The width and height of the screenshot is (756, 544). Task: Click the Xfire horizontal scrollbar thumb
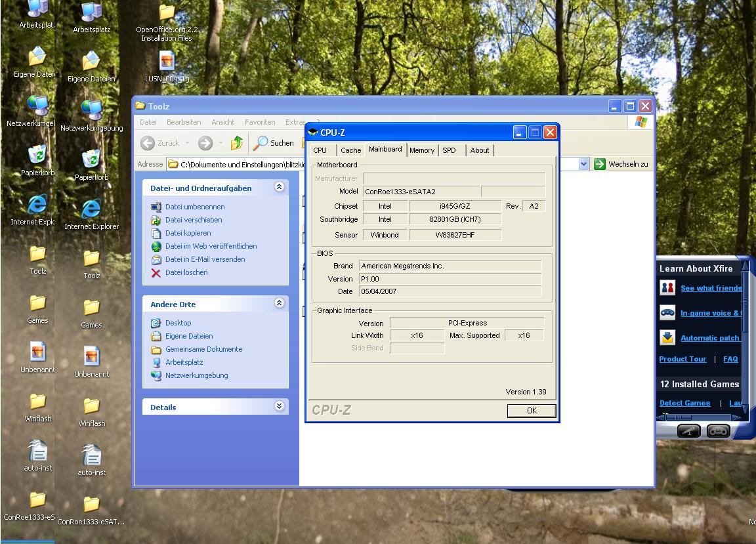pyautogui.click(x=680, y=417)
